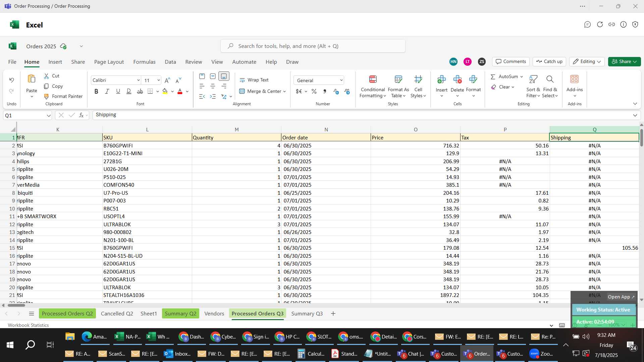This screenshot has height=362, width=644.
Task: Decrease font size with the smaller A icon
Action: point(178,80)
